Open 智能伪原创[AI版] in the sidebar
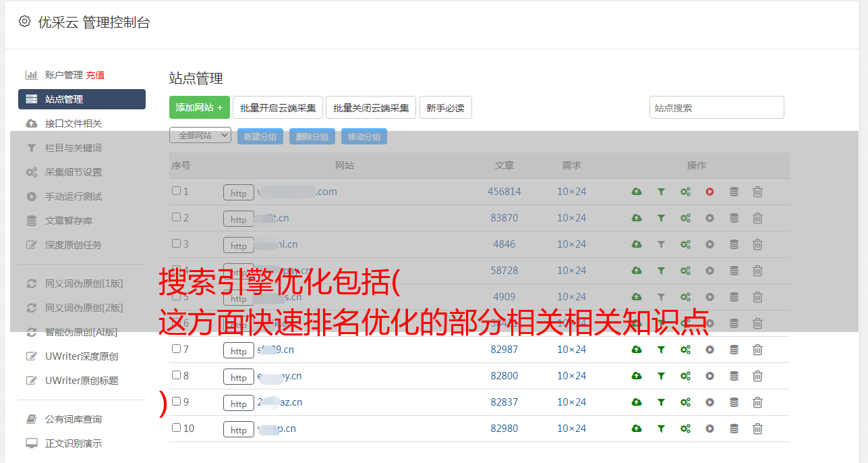 coord(81,332)
